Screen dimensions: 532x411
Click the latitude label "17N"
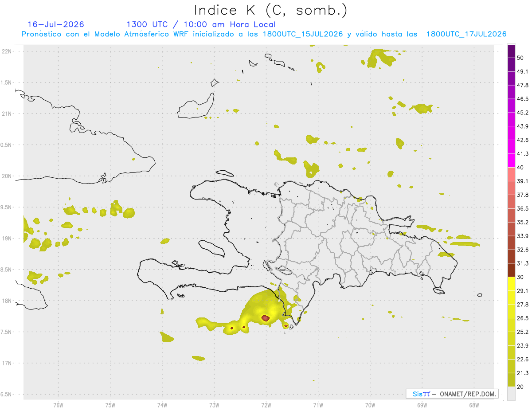8,363
